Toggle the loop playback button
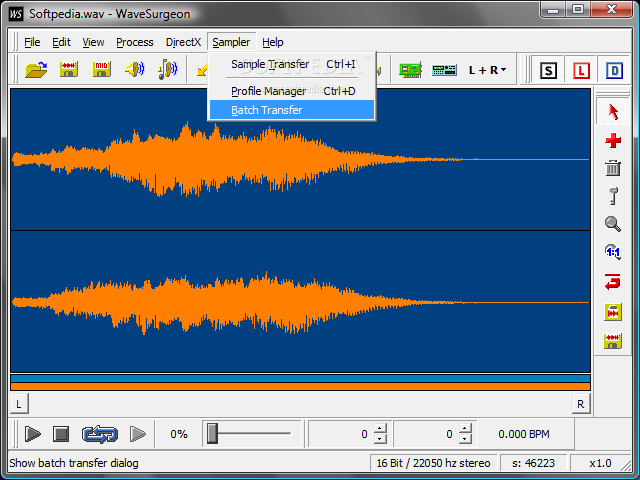640x480 pixels. click(x=100, y=434)
